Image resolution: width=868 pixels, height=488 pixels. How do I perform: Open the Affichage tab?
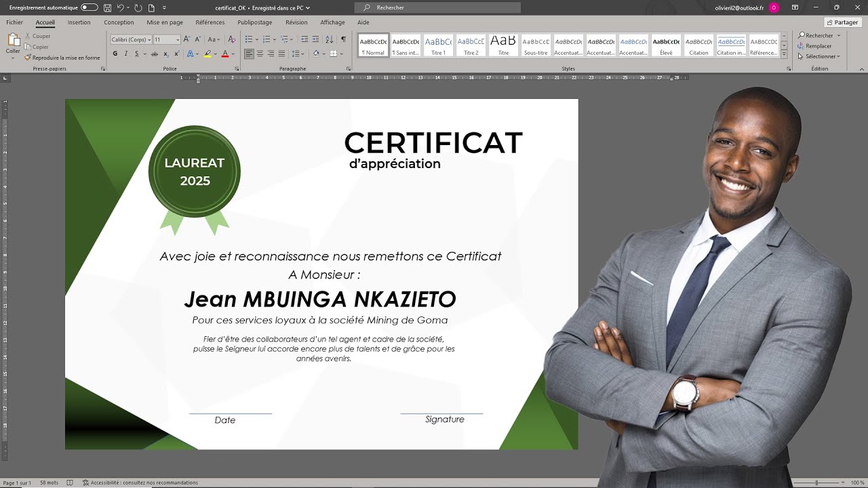(332, 22)
